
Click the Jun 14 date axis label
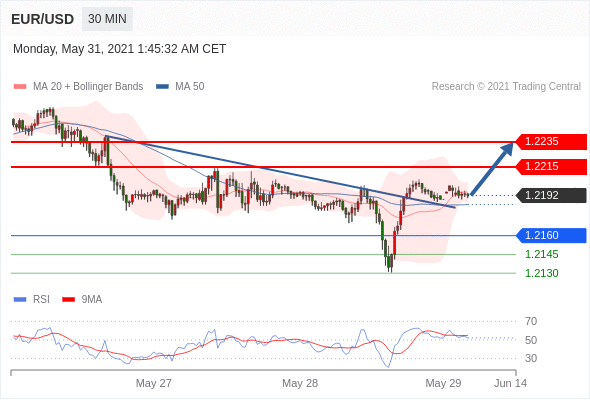[510, 383]
